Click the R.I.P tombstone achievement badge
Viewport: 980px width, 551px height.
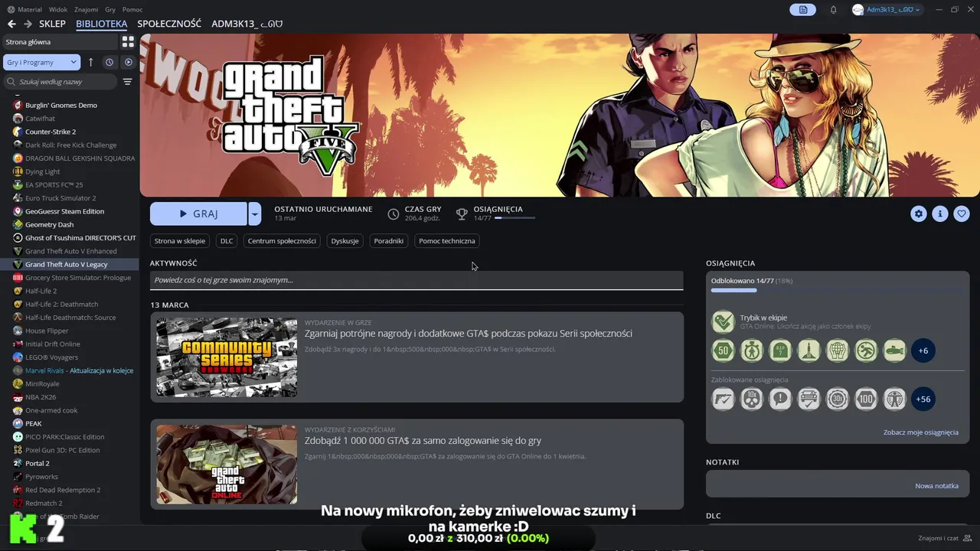(780, 350)
